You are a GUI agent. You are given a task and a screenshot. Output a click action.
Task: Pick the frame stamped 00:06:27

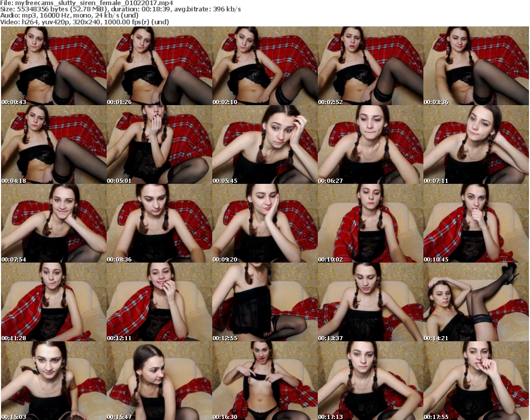coord(370,144)
